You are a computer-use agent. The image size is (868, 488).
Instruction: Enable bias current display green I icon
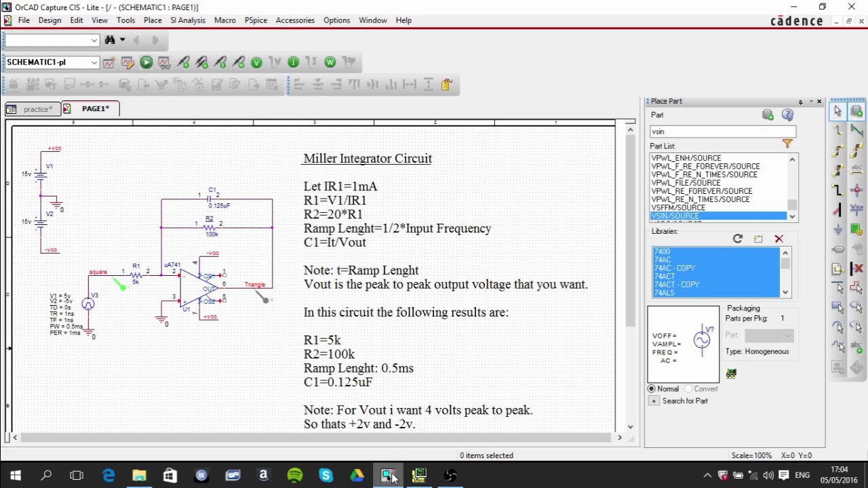(x=293, y=62)
